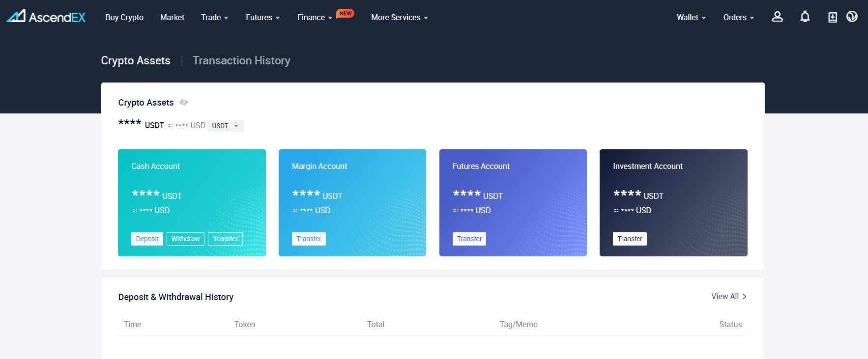Expand the Orders menu
The height and width of the screenshot is (359, 868).
tap(738, 17)
